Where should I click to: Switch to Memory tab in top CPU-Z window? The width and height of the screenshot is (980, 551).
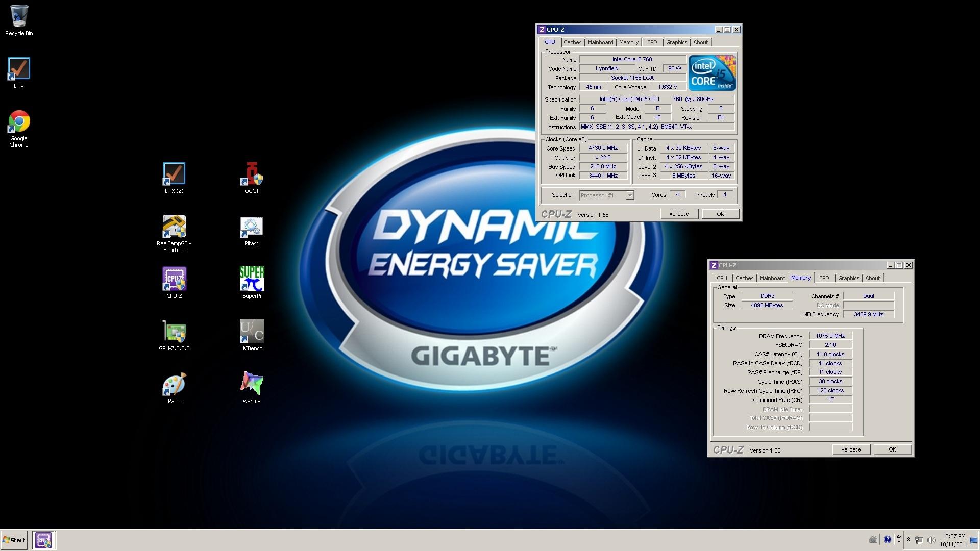(629, 42)
